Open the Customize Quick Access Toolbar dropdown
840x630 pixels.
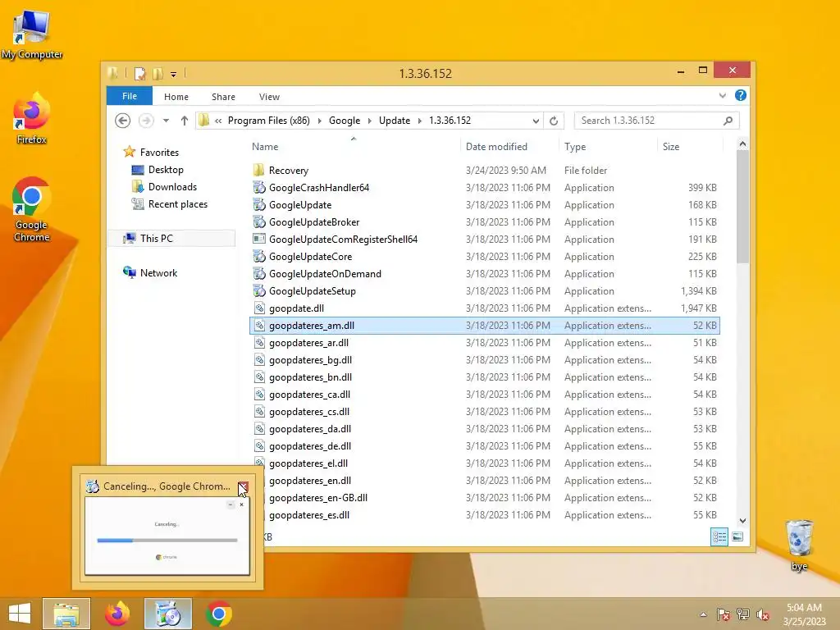(x=174, y=74)
